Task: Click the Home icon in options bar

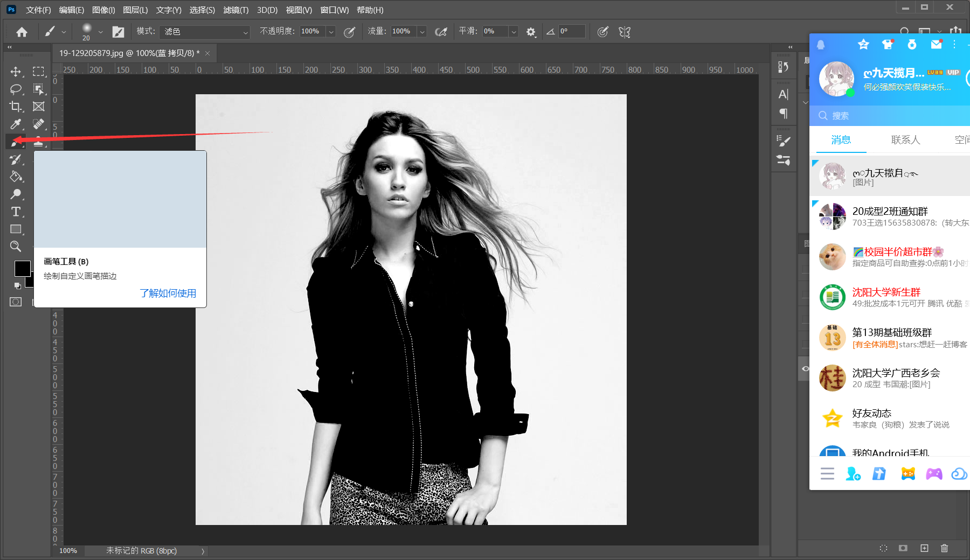Action: (x=22, y=32)
